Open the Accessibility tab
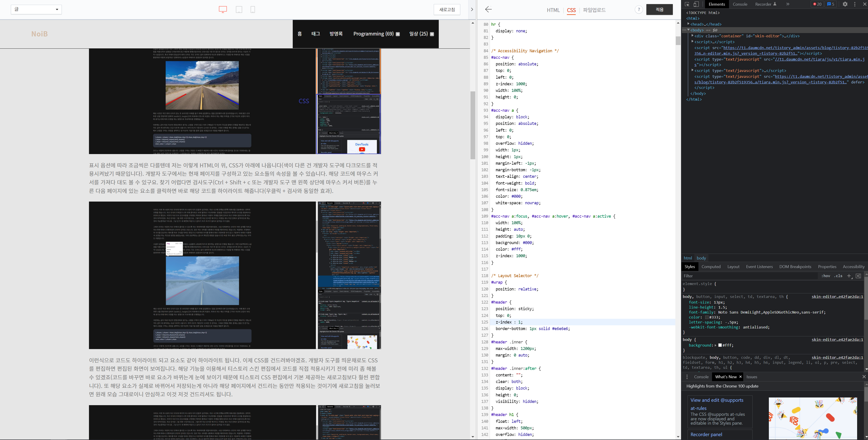 [853, 267]
